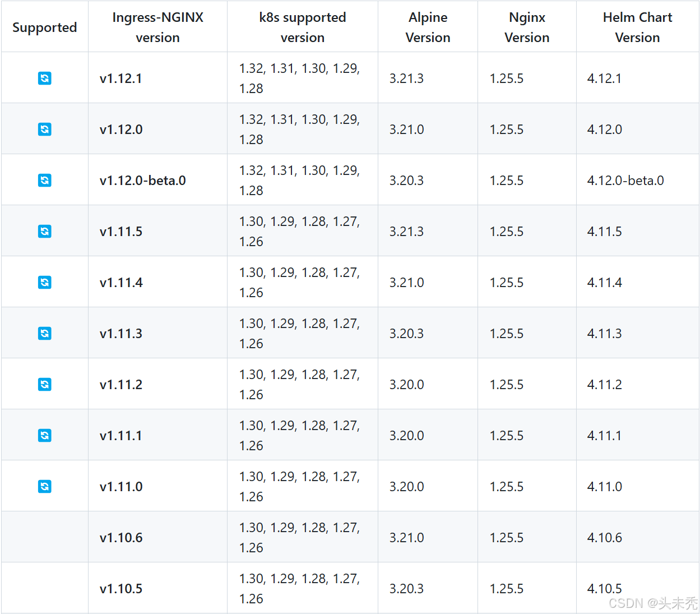
Task: Click Alpine version 3.20.0 in v1.11.0 row
Action: [407, 487]
